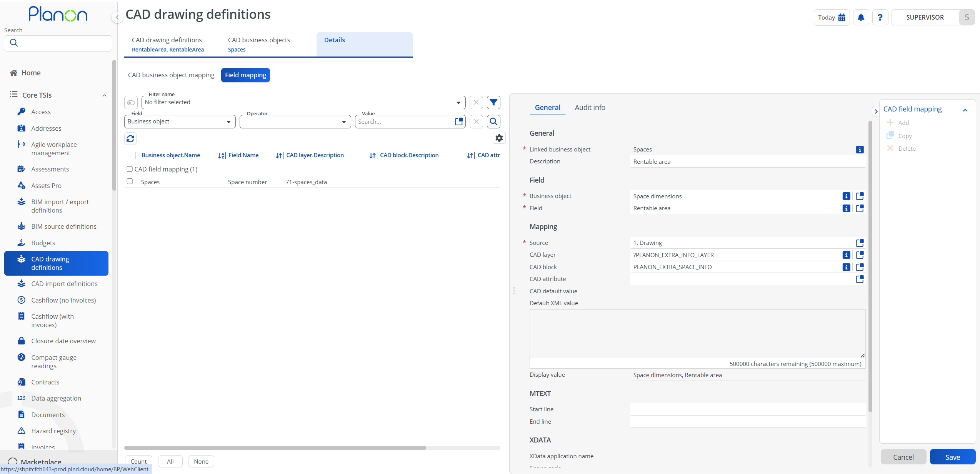Sort by CAD layer.Description column
This screenshot has width=980, height=474.
pyautogui.click(x=315, y=155)
